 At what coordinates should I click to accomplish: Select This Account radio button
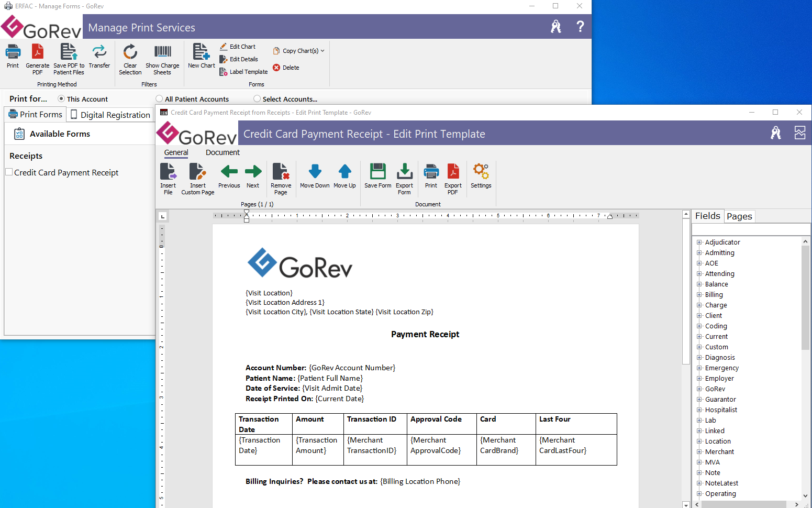pyautogui.click(x=61, y=98)
